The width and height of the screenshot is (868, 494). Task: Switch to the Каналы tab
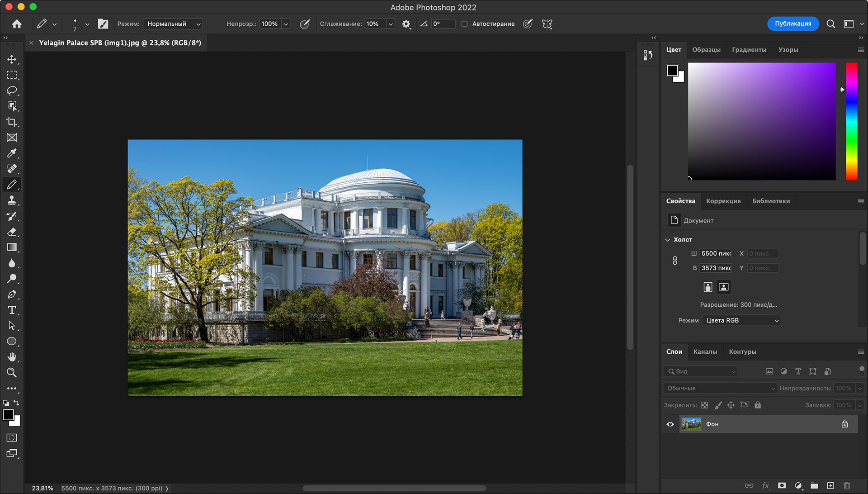[705, 352]
